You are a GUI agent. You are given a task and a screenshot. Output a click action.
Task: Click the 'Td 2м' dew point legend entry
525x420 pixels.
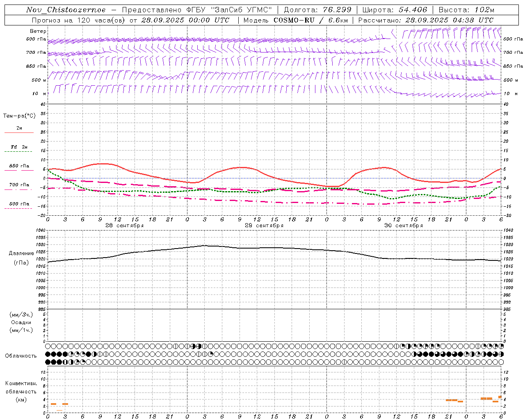(x=19, y=149)
